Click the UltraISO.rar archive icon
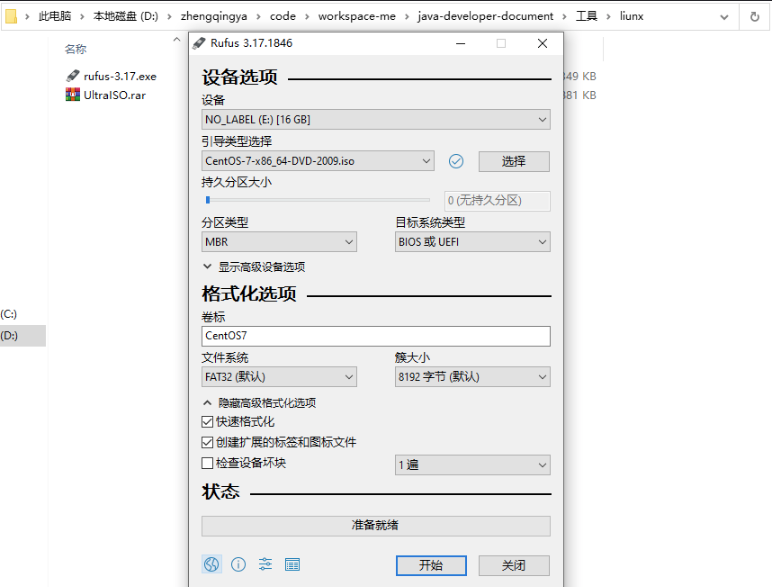Viewport: 772px width, 587px height. tap(73, 95)
